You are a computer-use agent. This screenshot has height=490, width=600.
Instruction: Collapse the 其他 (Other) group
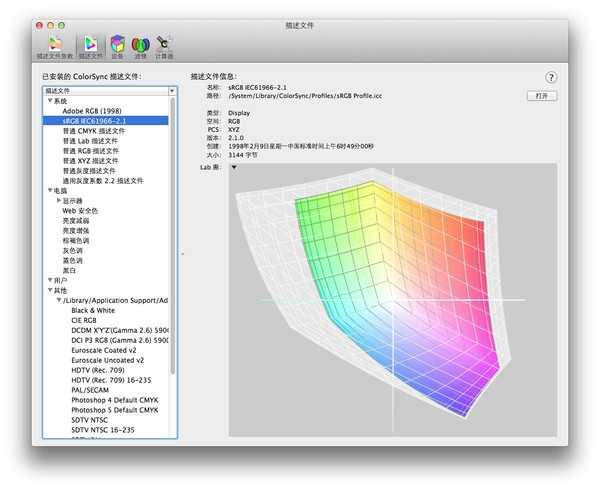pyautogui.click(x=50, y=290)
